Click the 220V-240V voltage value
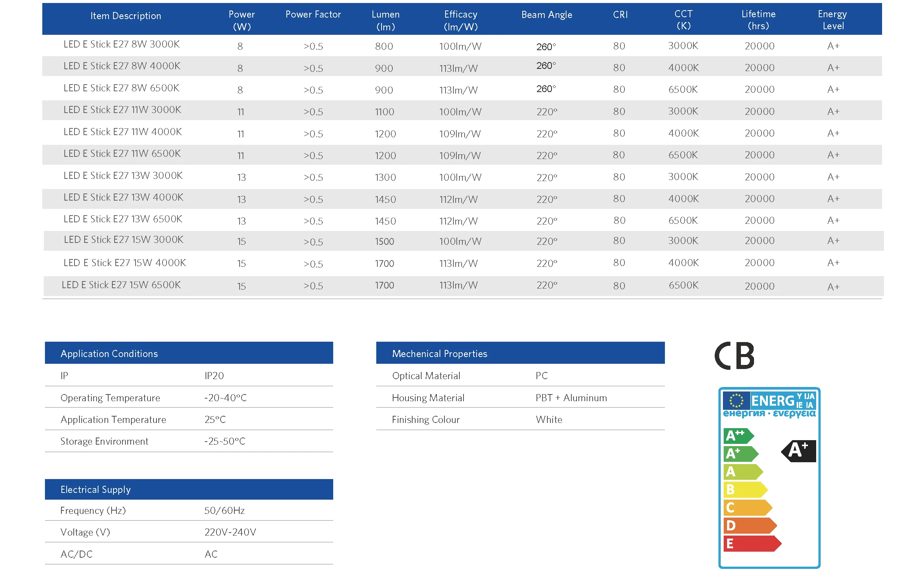This screenshot has width=924, height=573. [x=230, y=532]
